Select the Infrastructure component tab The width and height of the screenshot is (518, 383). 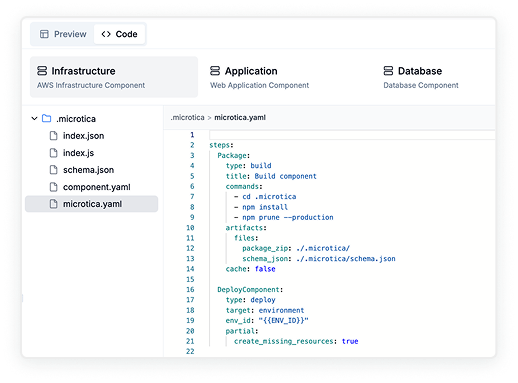coord(114,77)
